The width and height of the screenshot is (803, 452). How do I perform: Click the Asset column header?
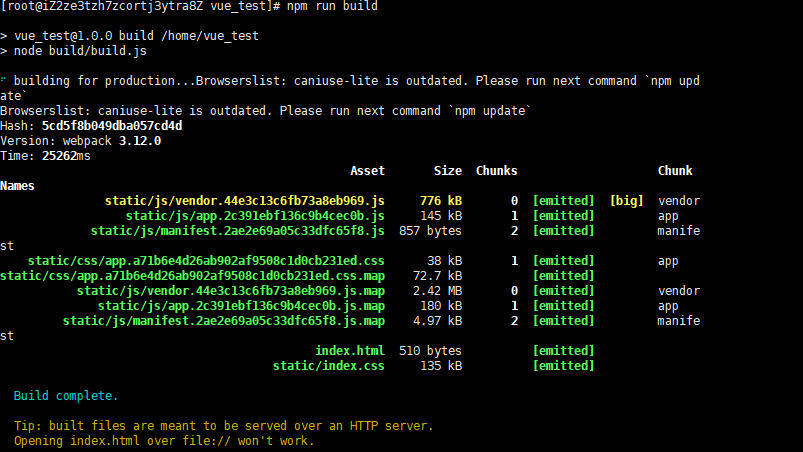click(367, 171)
